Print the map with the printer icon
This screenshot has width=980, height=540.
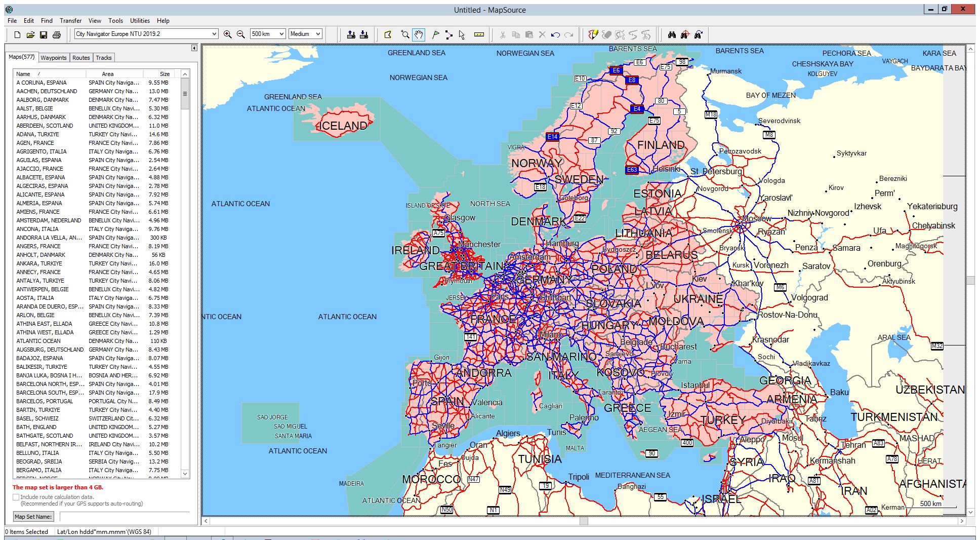tap(57, 34)
